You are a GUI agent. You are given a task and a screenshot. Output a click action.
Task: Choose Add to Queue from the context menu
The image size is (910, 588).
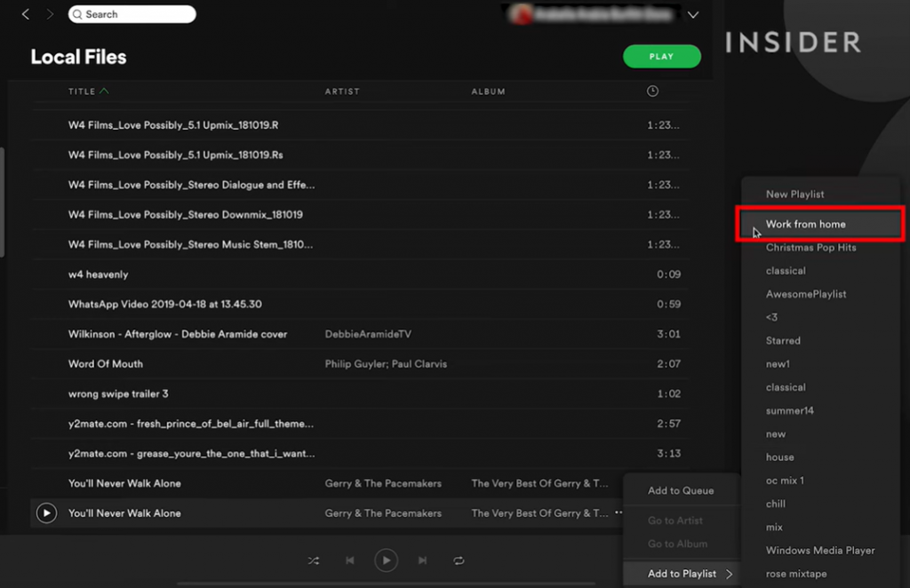681,490
